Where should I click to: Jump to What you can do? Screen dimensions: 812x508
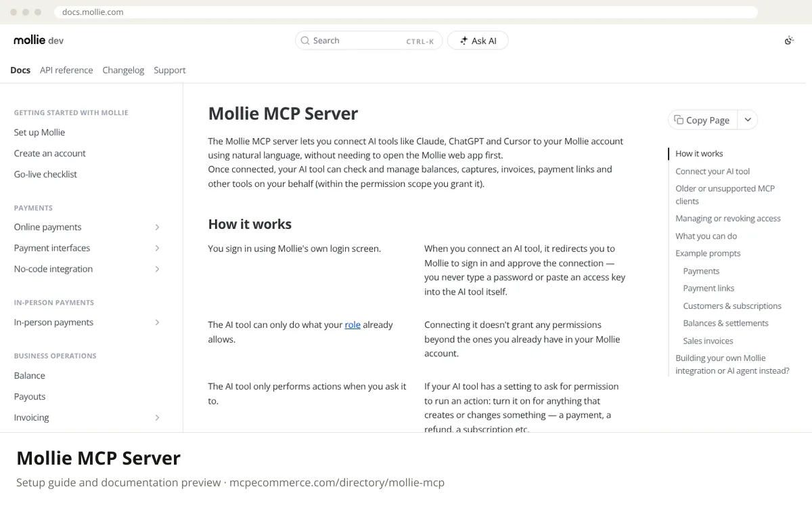point(706,236)
